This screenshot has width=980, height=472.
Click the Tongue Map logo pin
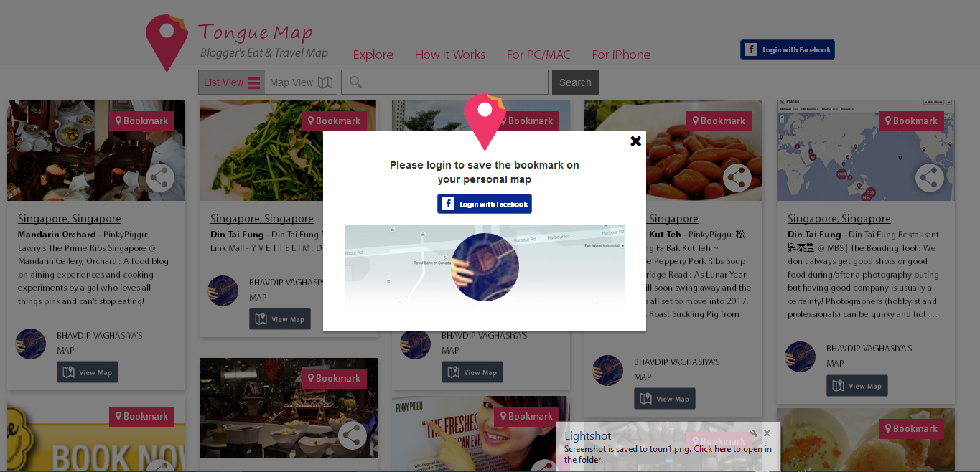click(x=167, y=43)
